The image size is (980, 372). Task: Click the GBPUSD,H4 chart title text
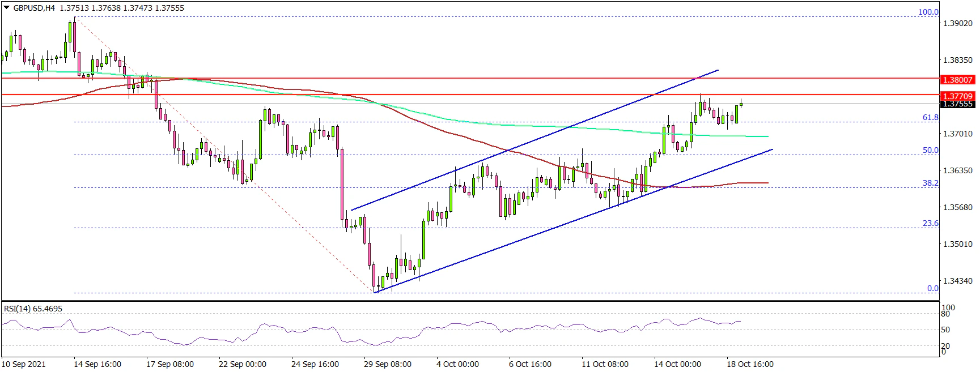(x=34, y=8)
